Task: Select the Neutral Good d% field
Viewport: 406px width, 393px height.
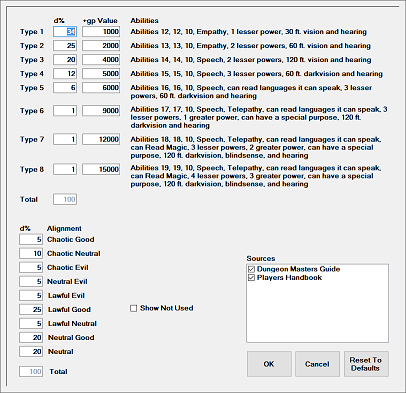Action: [31, 337]
